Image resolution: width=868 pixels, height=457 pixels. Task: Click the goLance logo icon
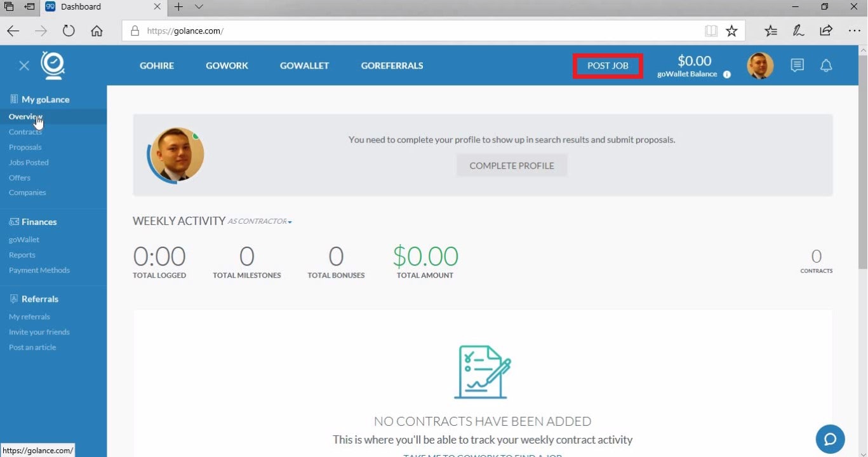pos(53,65)
